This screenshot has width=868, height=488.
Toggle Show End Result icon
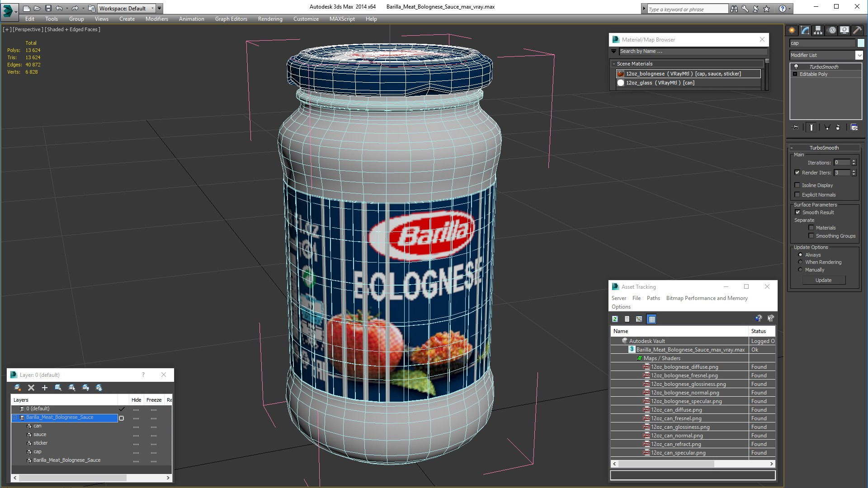tap(811, 127)
